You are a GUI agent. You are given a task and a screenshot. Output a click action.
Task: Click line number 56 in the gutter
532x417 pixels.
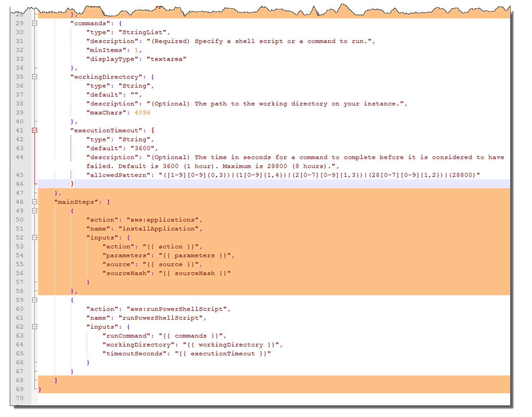[x=20, y=273]
